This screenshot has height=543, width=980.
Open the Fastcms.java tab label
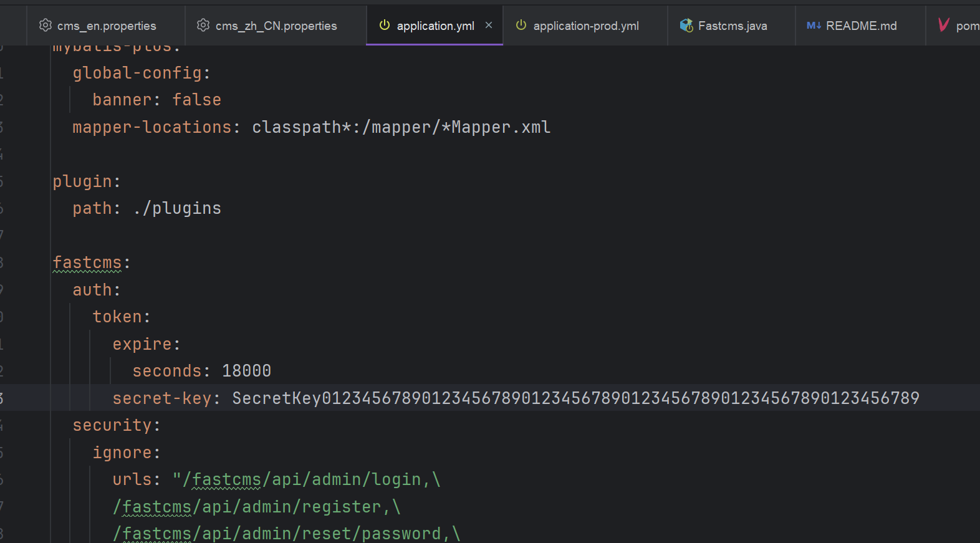[733, 26]
